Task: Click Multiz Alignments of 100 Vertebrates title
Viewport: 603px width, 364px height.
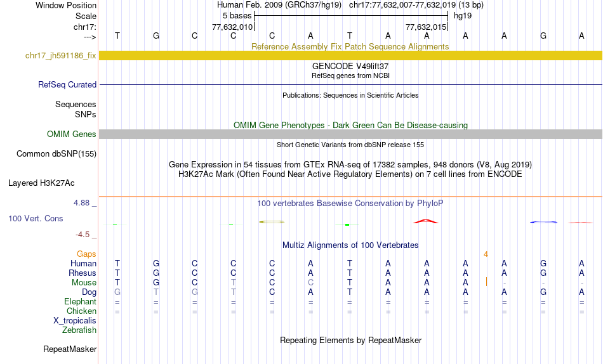Action: (x=350, y=245)
